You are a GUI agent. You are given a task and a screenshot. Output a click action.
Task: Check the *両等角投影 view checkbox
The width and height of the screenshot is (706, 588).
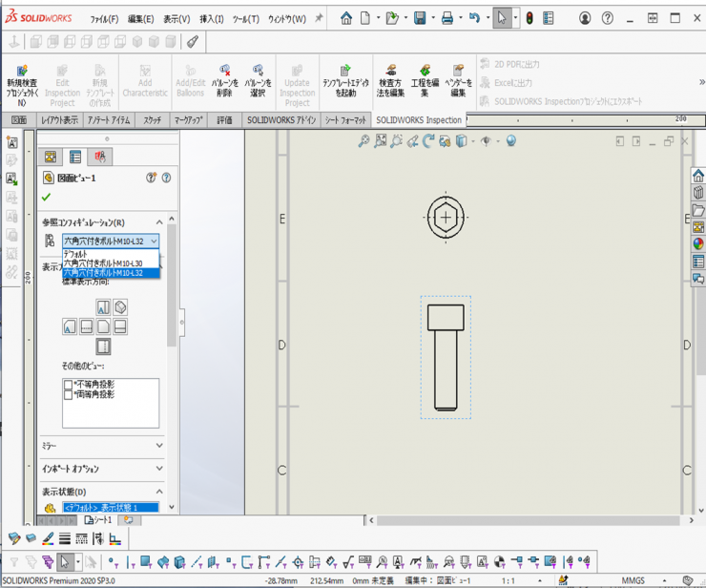[x=69, y=394]
